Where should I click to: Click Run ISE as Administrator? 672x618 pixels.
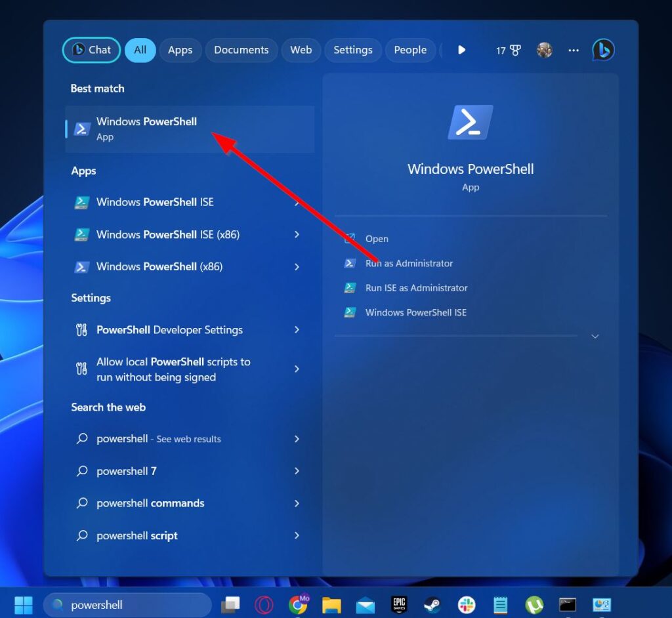coord(416,287)
